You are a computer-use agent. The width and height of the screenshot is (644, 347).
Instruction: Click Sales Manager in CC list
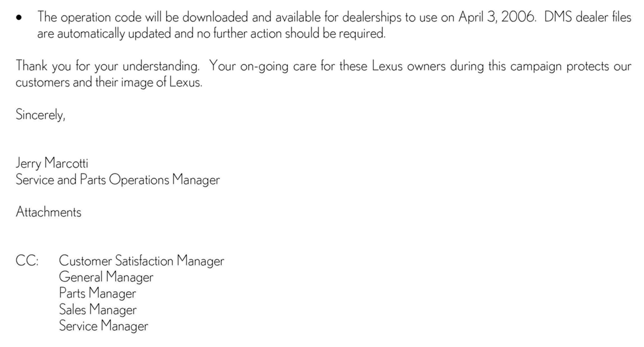tap(98, 309)
